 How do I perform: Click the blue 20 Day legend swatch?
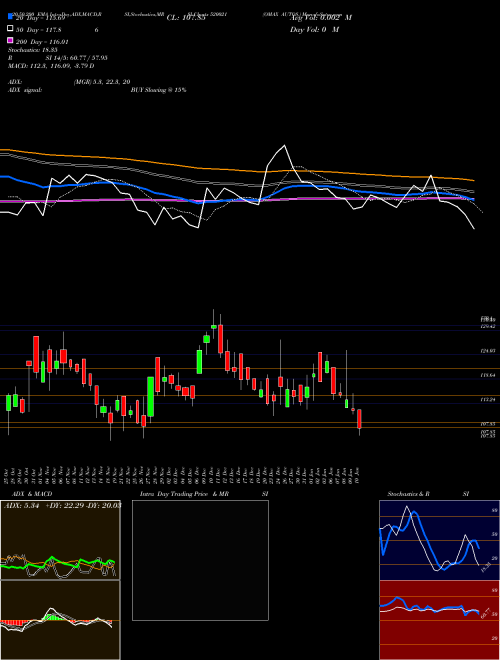coord(10,17)
